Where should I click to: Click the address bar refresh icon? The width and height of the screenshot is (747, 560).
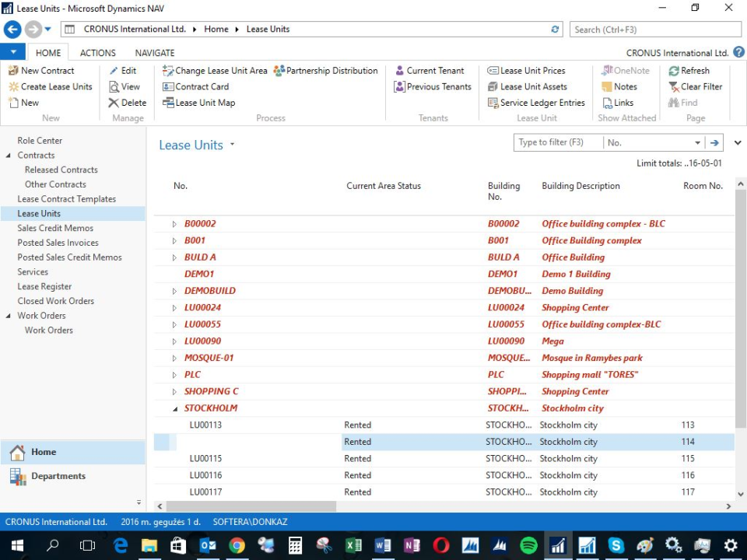pos(555,29)
